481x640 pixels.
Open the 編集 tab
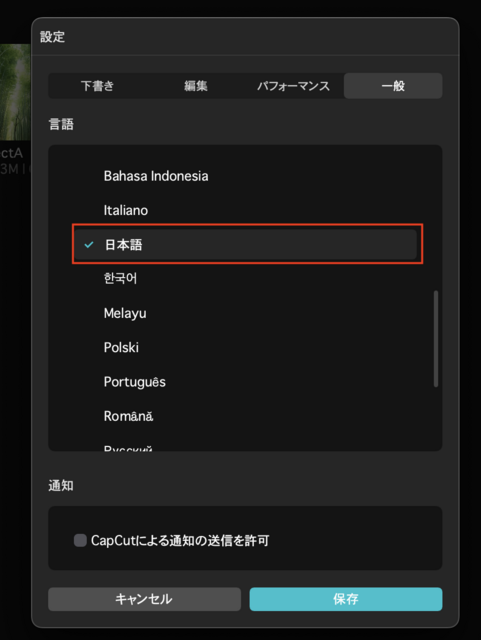coord(196,86)
